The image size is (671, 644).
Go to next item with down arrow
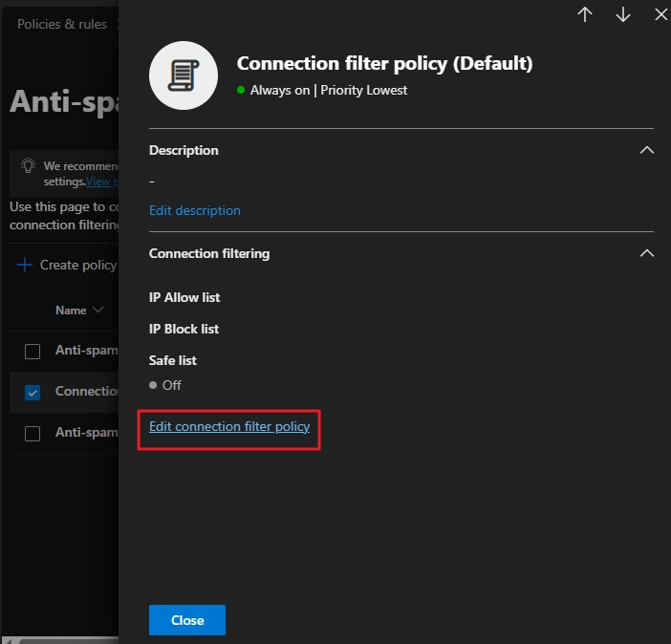pos(622,14)
